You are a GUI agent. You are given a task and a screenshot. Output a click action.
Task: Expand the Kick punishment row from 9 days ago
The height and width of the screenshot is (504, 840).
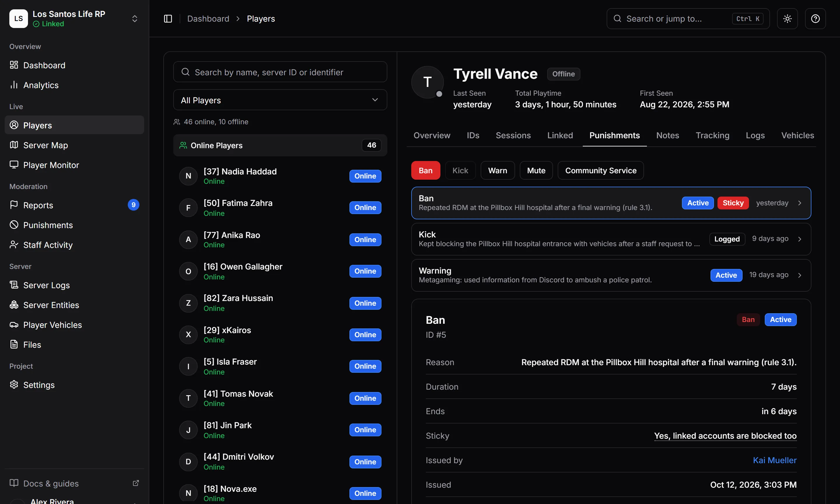click(x=611, y=239)
